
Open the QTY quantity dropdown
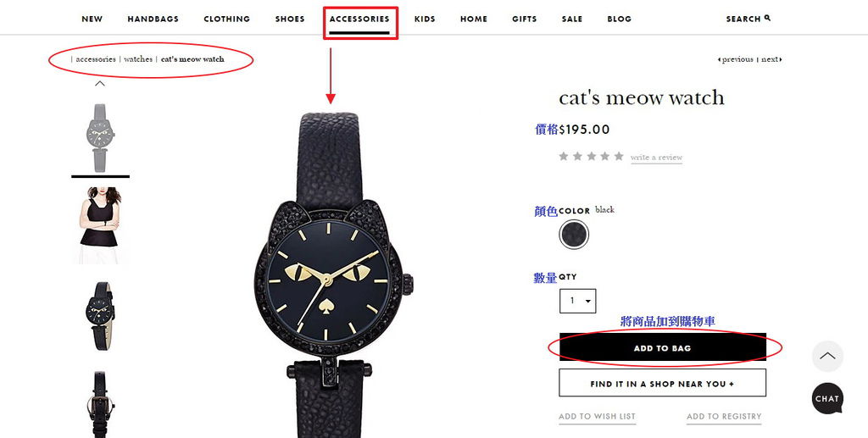click(x=577, y=301)
